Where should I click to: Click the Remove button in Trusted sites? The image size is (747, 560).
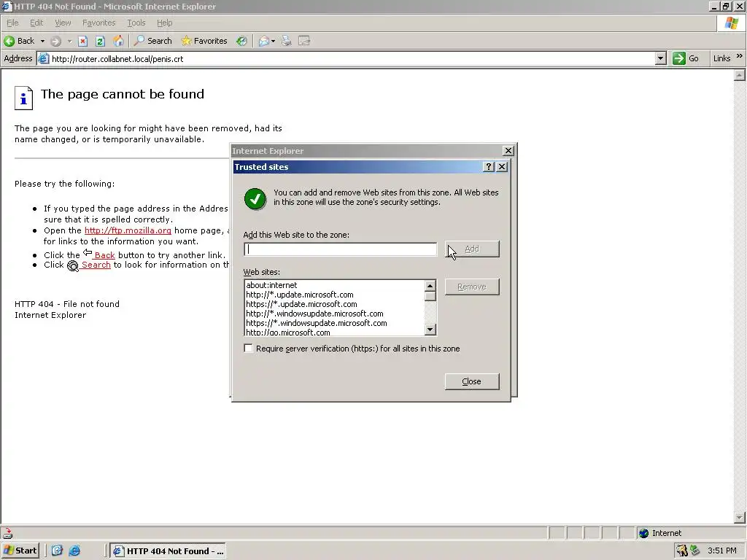[x=472, y=287]
